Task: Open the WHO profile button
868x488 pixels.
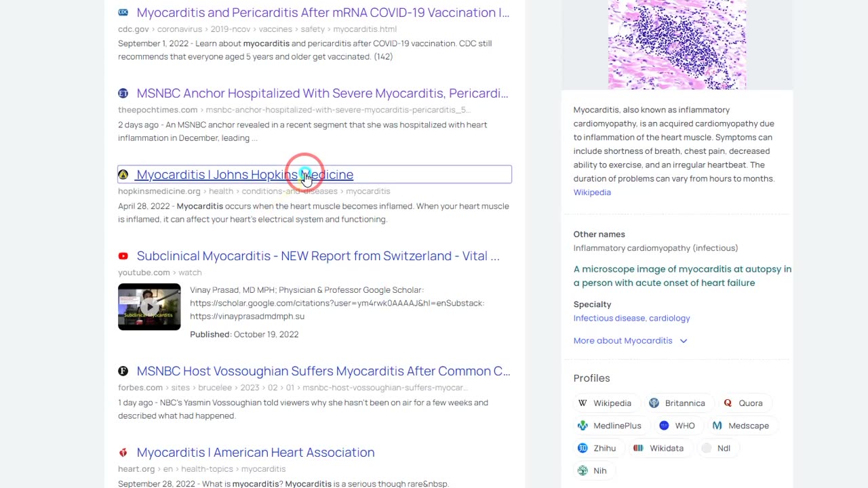Action: (x=677, y=426)
